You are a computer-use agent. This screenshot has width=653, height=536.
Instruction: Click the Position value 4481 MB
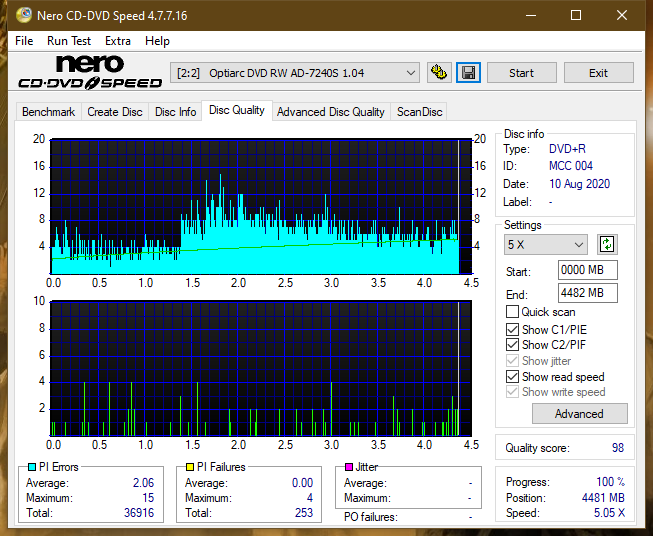point(603,498)
